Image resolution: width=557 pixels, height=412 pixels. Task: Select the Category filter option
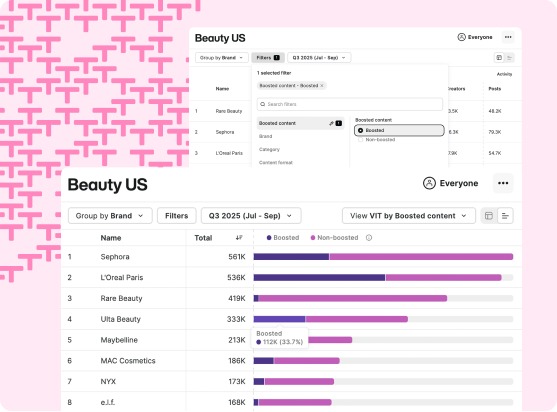pos(269,150)
